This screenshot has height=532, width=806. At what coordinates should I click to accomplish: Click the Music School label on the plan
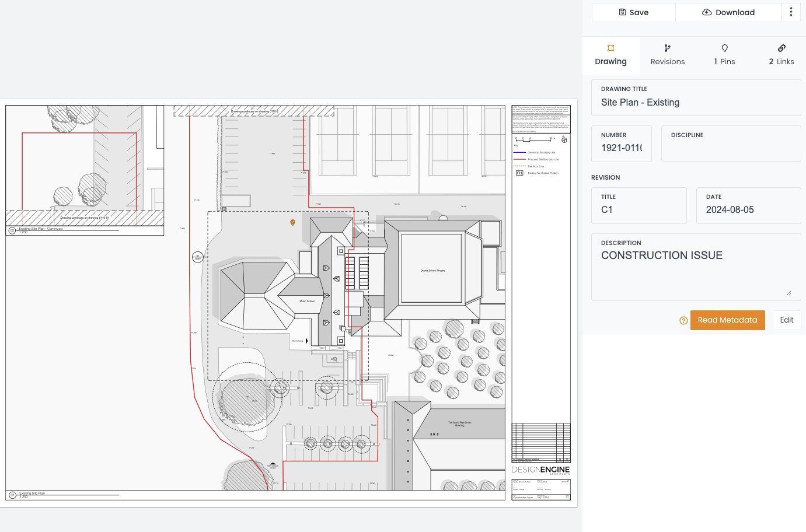point(307,301)
